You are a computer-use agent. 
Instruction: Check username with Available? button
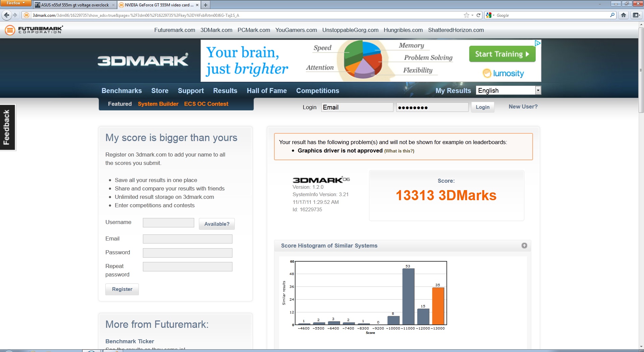pos(217,224)
